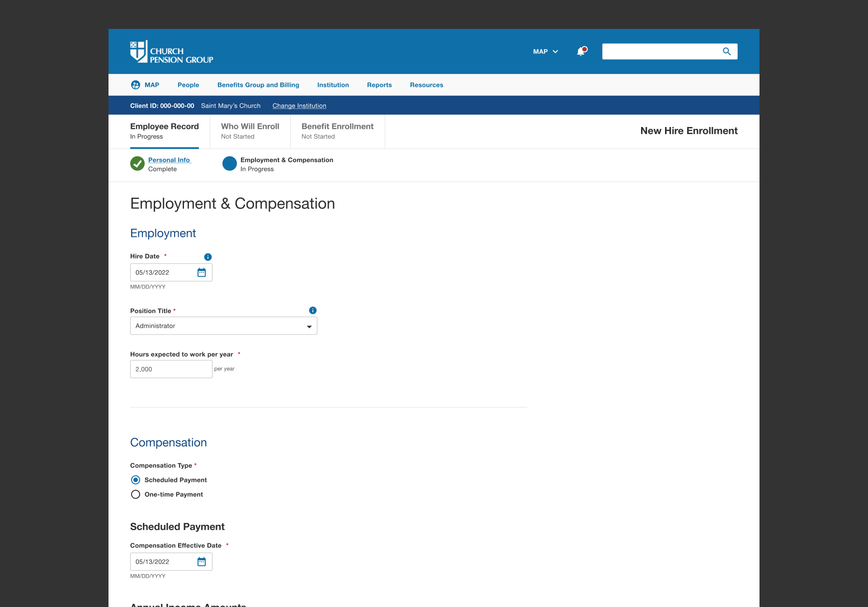This screenshot has width=868, height=607.
Task: Click the hours per year input field
Action: coord(171,369)
